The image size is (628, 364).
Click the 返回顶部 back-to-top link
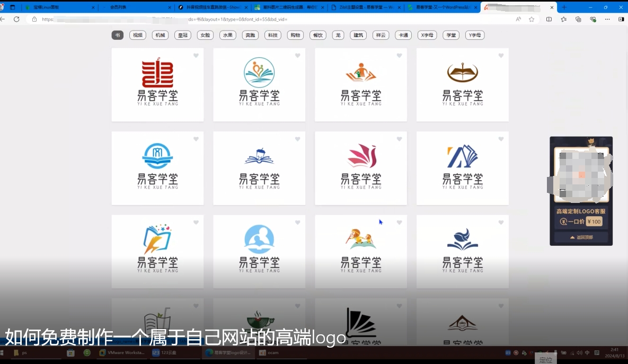(x=581, y=236)
